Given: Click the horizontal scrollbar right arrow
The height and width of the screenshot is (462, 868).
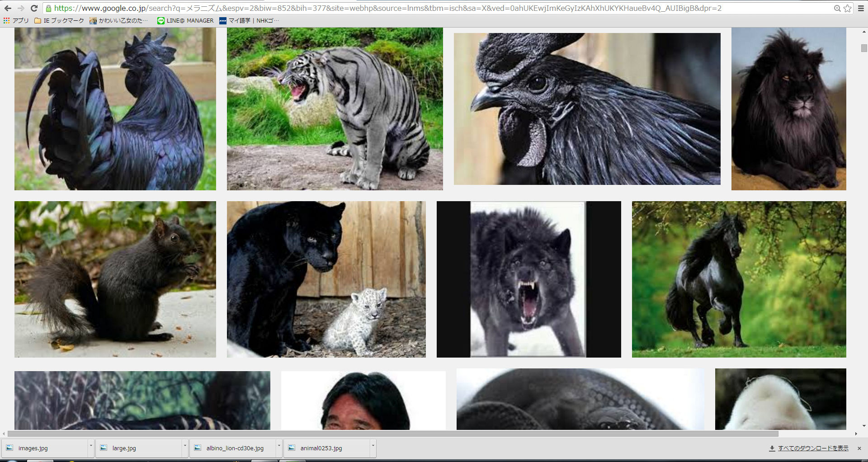Looking at the screenshot, I should click(856, 434).
